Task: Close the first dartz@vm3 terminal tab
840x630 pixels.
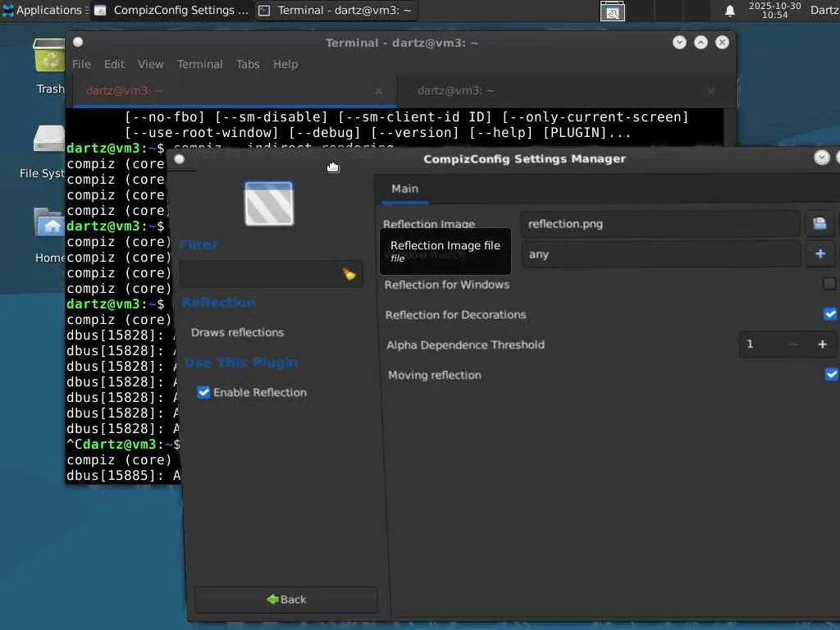Action: [x=379, y=91]
